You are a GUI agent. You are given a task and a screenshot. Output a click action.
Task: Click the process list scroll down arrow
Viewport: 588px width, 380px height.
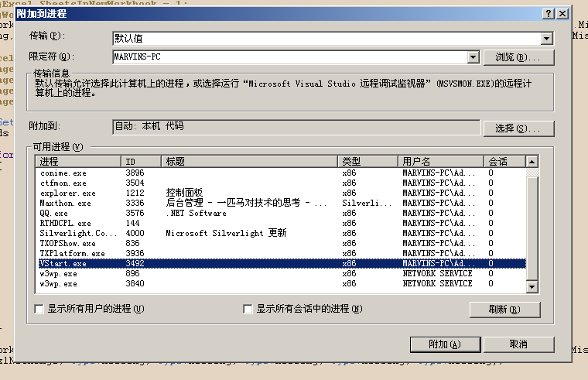point(532,287)
